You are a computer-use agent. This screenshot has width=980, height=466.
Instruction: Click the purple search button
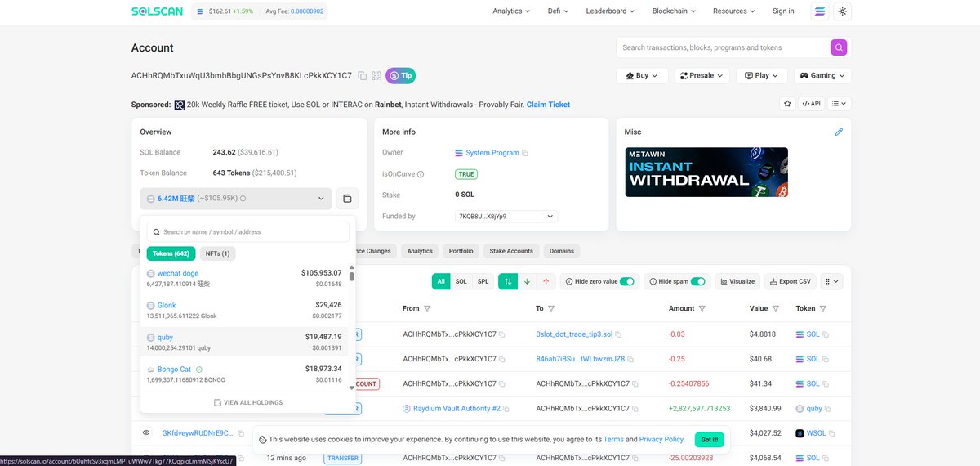pyautogui.click(x=839, y=47)
